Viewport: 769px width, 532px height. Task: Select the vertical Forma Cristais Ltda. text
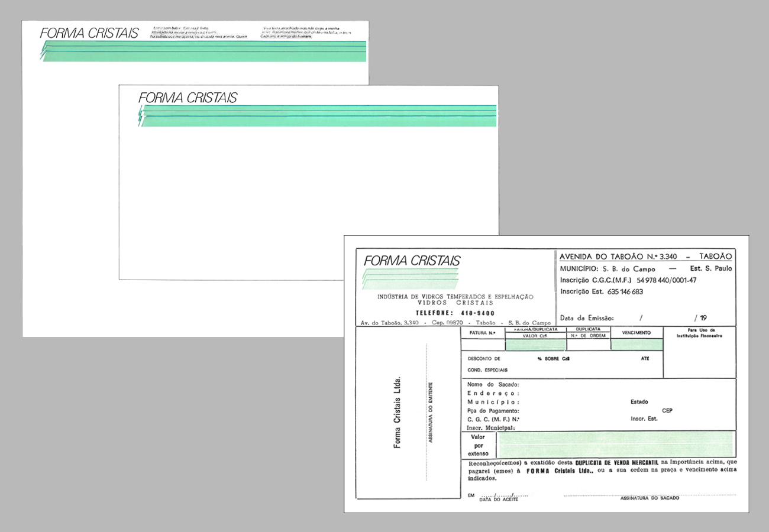pos(398,411)
